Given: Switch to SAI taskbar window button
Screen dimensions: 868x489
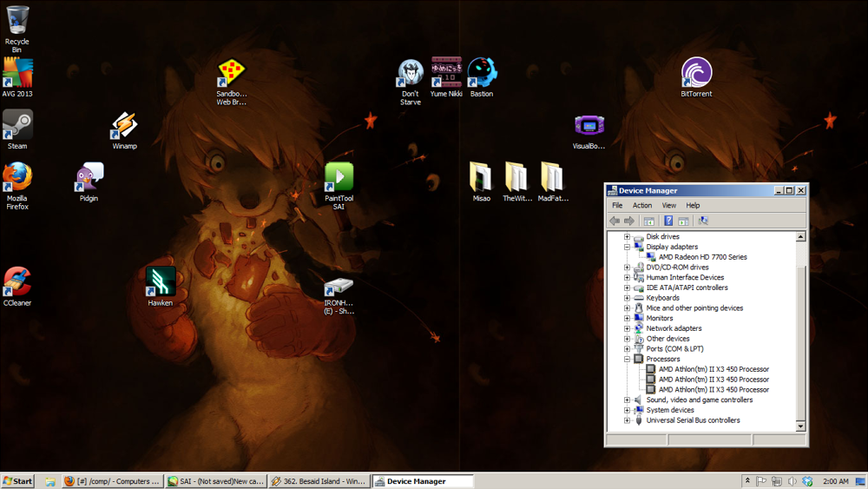Looking at the screenshot, I should [x=216, y=481].
